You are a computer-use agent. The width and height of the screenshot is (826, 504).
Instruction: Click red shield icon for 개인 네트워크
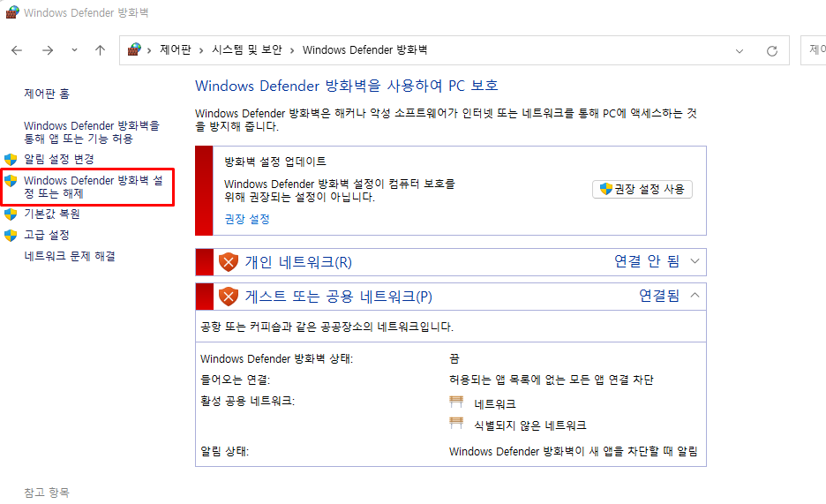[x=228, y=262]
